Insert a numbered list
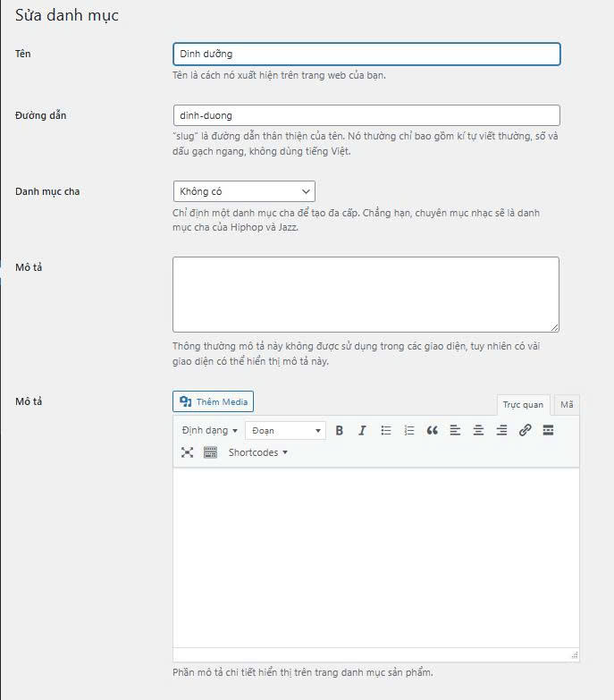Screen dimensions: 614x700 pos(409,431)
